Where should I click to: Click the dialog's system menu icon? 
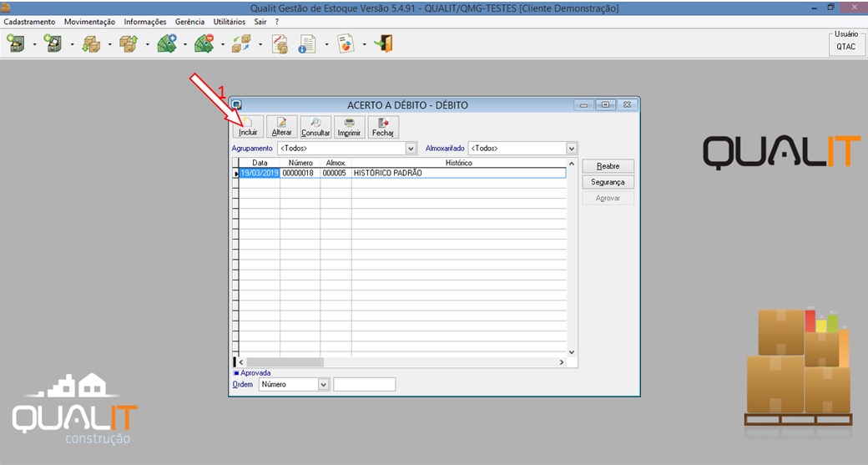pyautogui.click(x=237, y=104)
